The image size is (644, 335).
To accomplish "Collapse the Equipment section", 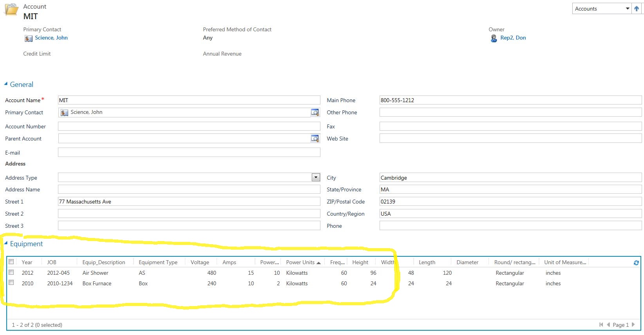I will (x=6, y=243).
